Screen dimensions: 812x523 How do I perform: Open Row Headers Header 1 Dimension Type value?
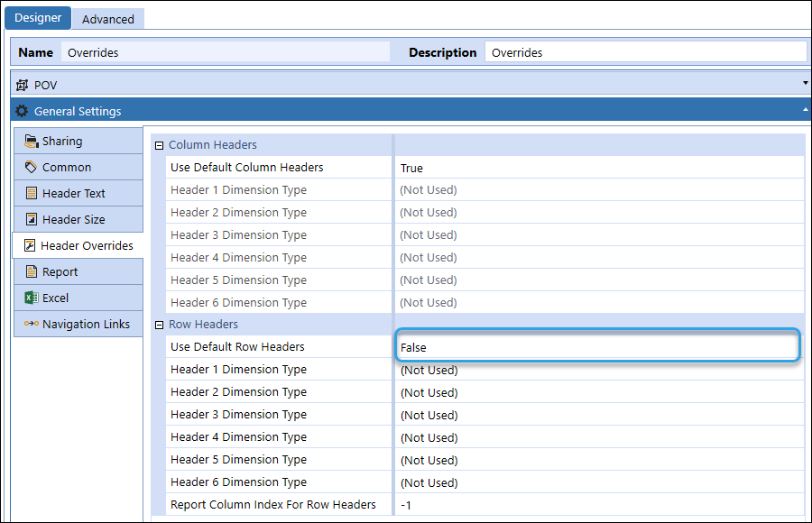[599, 371]
